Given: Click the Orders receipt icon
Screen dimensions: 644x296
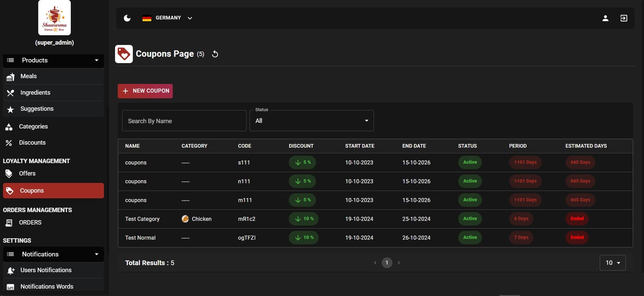Looking at the screenshot, I should [9, 223].
